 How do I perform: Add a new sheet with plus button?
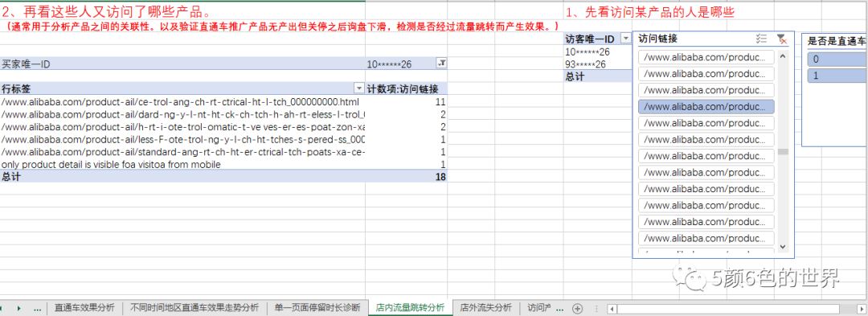(x=577, y=308)
